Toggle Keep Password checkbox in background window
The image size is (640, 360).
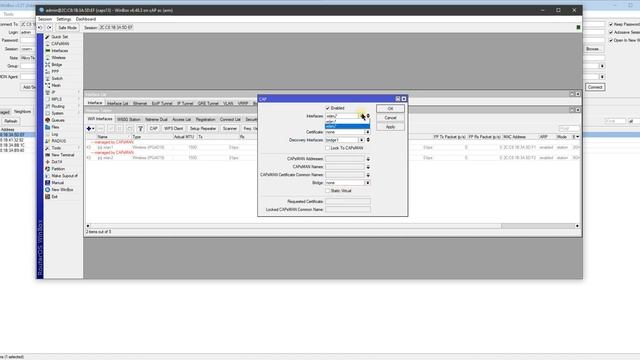click(611, 24)
